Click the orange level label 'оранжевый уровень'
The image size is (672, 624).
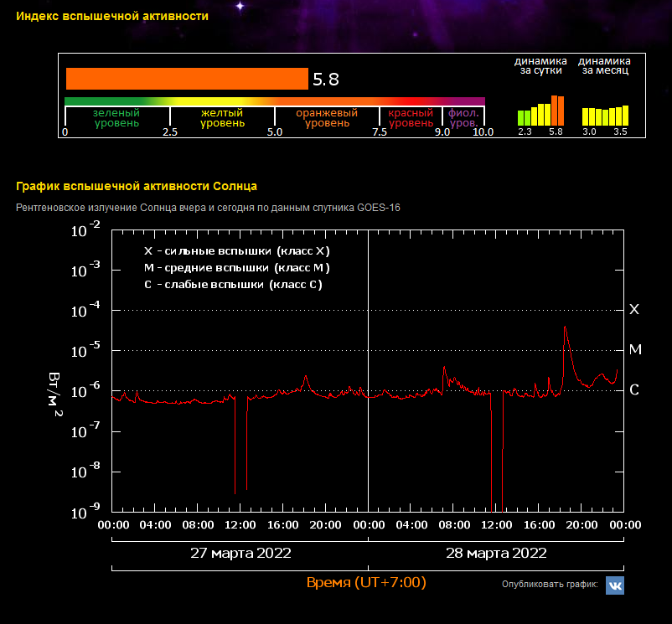click(327, 118)
